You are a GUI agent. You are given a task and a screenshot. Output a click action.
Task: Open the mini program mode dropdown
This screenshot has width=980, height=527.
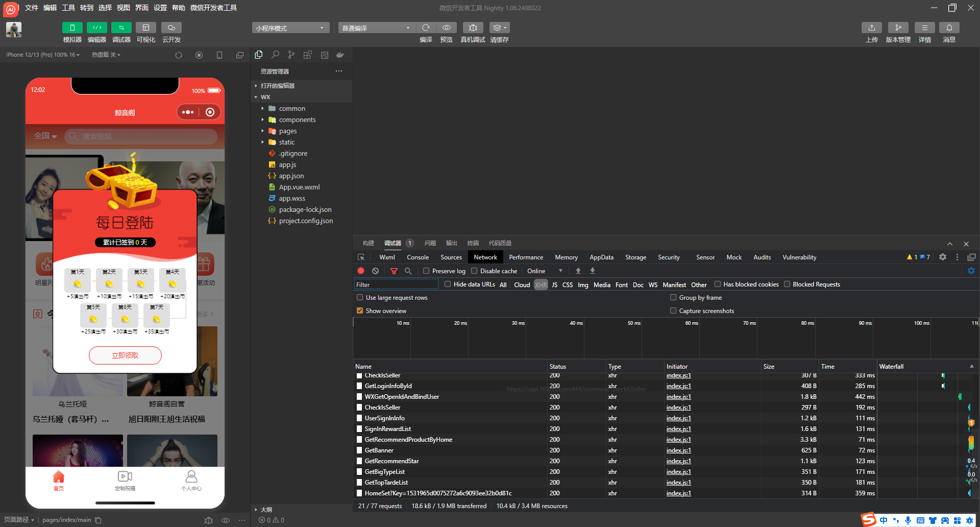point(290,28)
